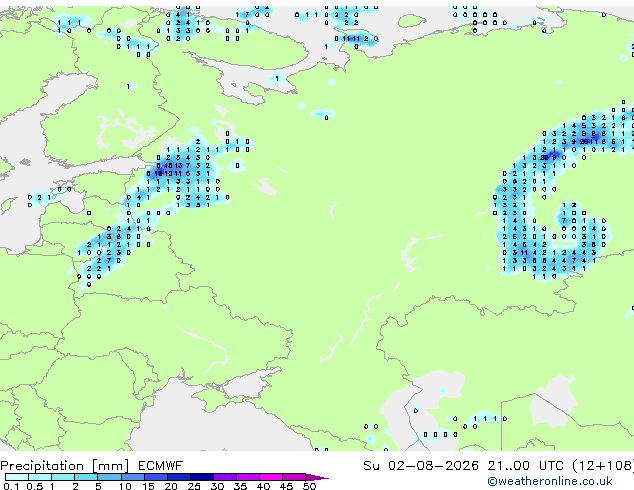Click the legend scale label '50'
634x490 pixels.
click(x=310, y=486)
